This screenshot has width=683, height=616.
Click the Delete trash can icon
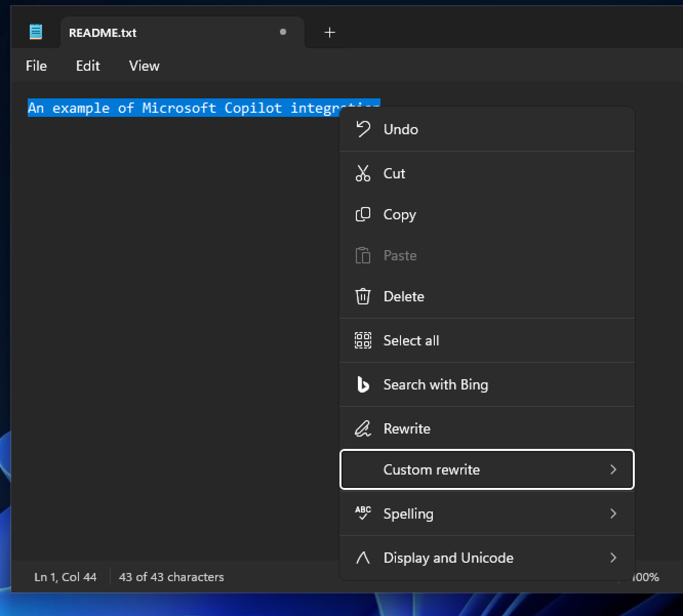tap(364, 296)
